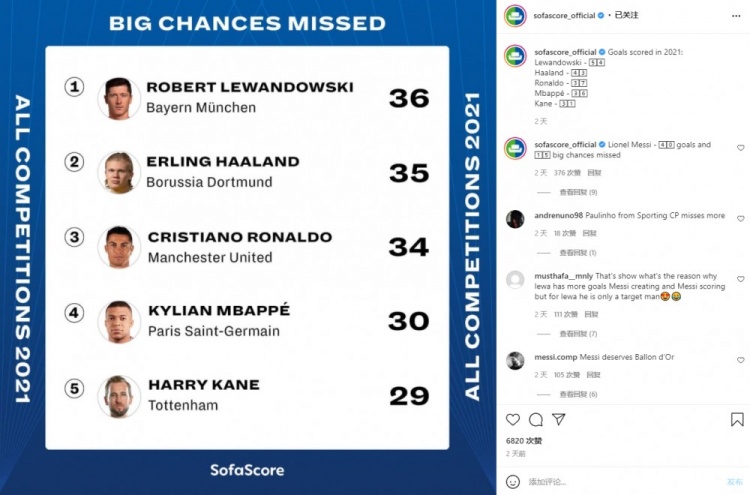Like the Lionel Messi big chances comment
This screenshot has width=750, height=495.
pos(741,148)
